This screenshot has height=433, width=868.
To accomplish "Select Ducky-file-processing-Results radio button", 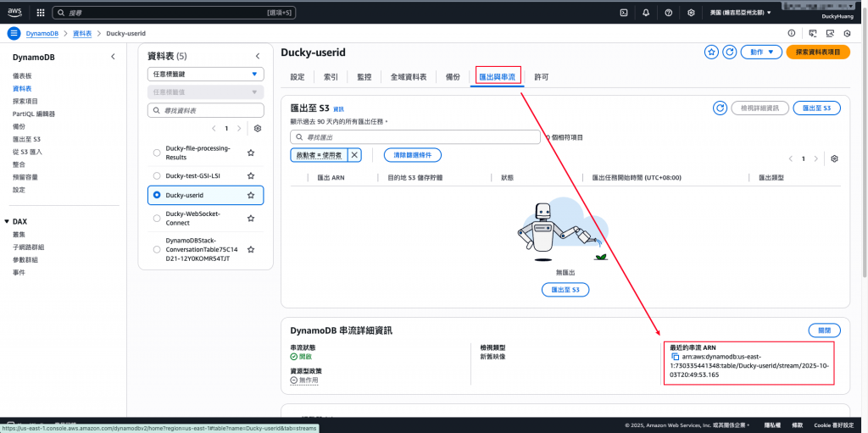I will click(x=157, y=153).
